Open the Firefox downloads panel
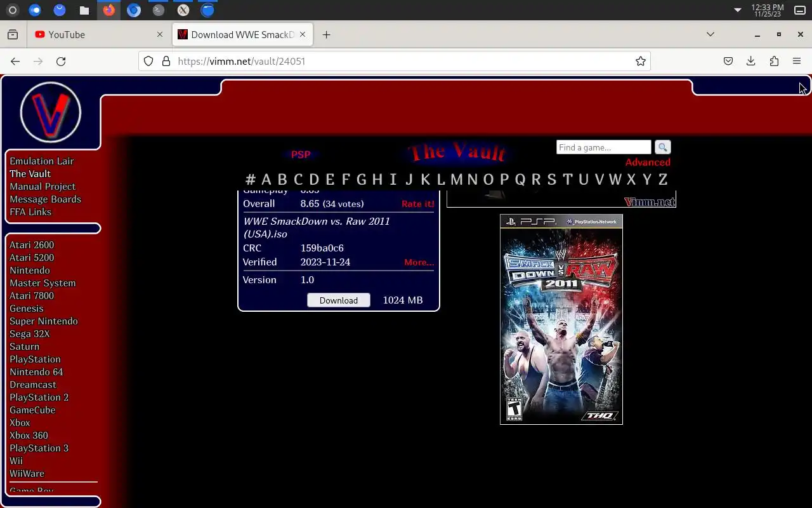This screenshot has height=508, width=812. click(750, 61)
